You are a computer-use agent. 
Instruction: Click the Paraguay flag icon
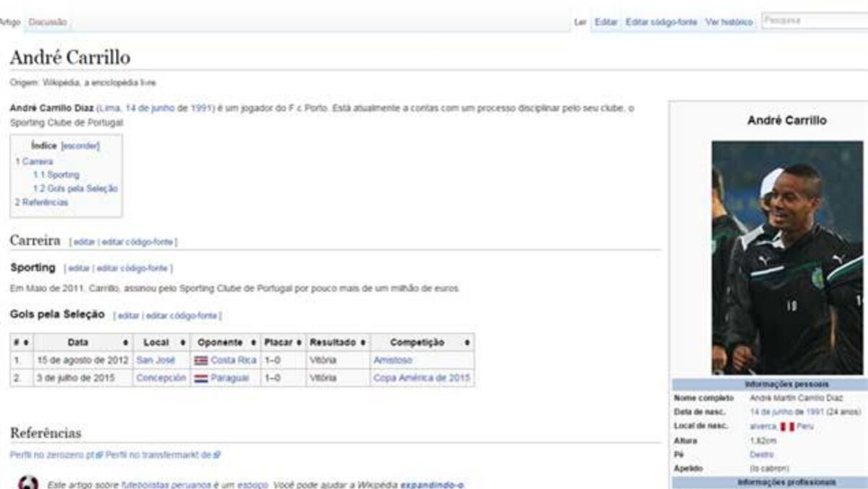[200, 378]
